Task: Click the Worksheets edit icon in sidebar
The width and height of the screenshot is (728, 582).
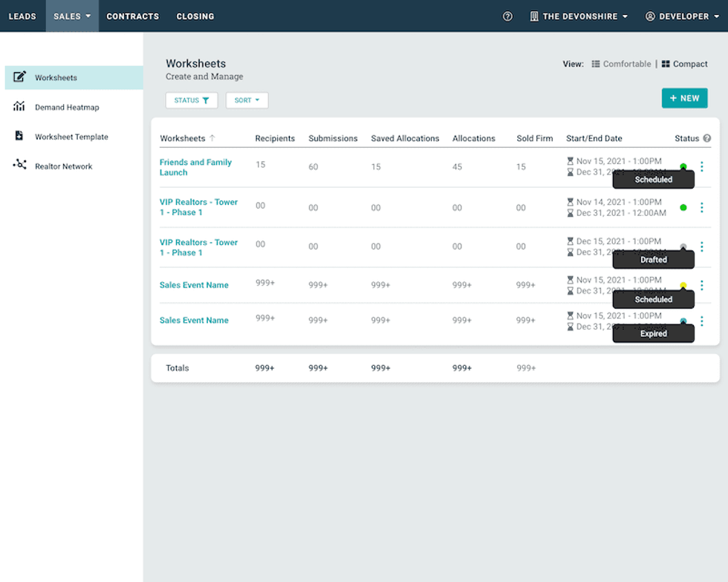Action: coord(20,77)
